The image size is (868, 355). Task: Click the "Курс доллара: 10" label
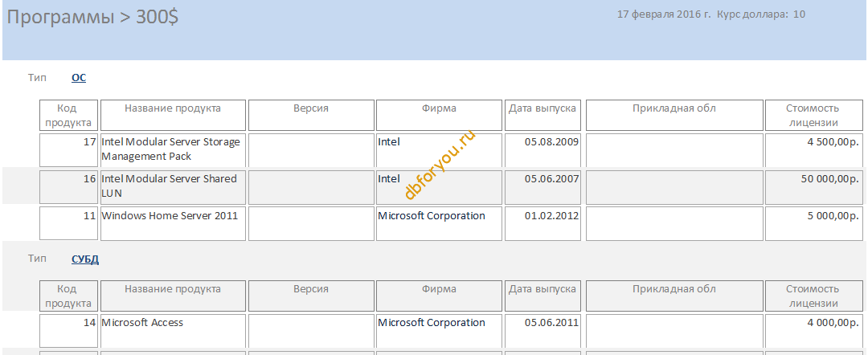tap(761, 14)
